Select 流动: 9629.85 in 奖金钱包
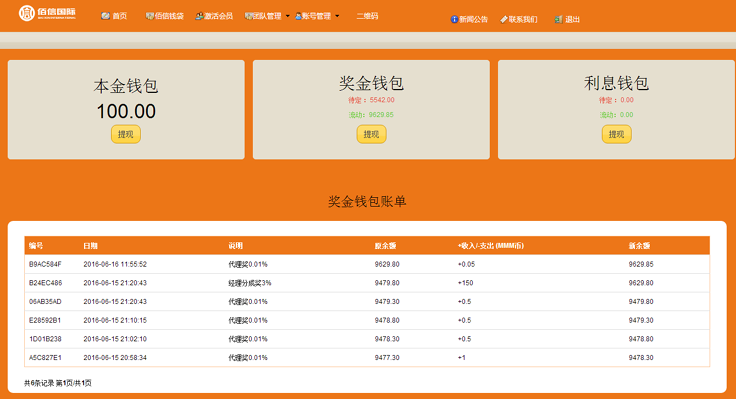Screen dimensions: 736x399 point(371,115)
